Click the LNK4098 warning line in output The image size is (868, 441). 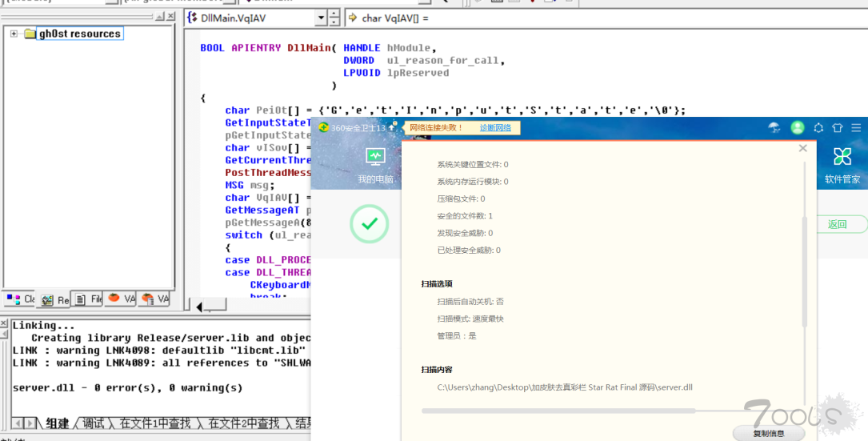click(x=161, y=351)
